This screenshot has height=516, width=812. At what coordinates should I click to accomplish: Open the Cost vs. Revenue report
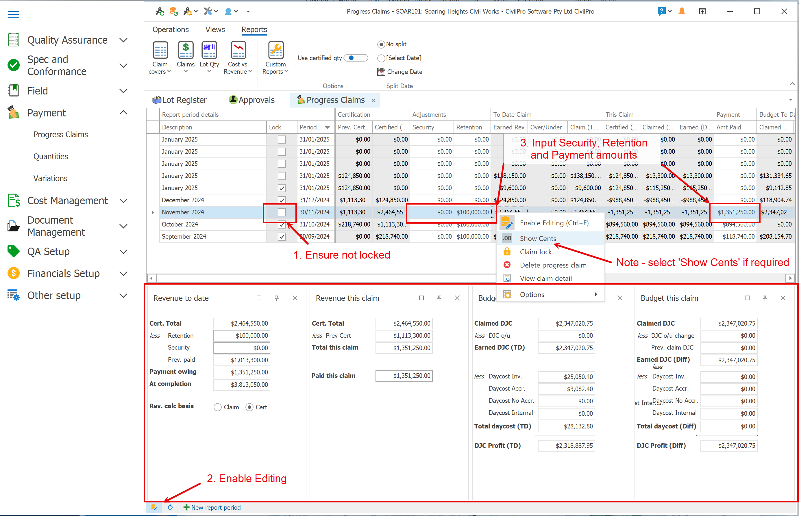click(238, 57)
